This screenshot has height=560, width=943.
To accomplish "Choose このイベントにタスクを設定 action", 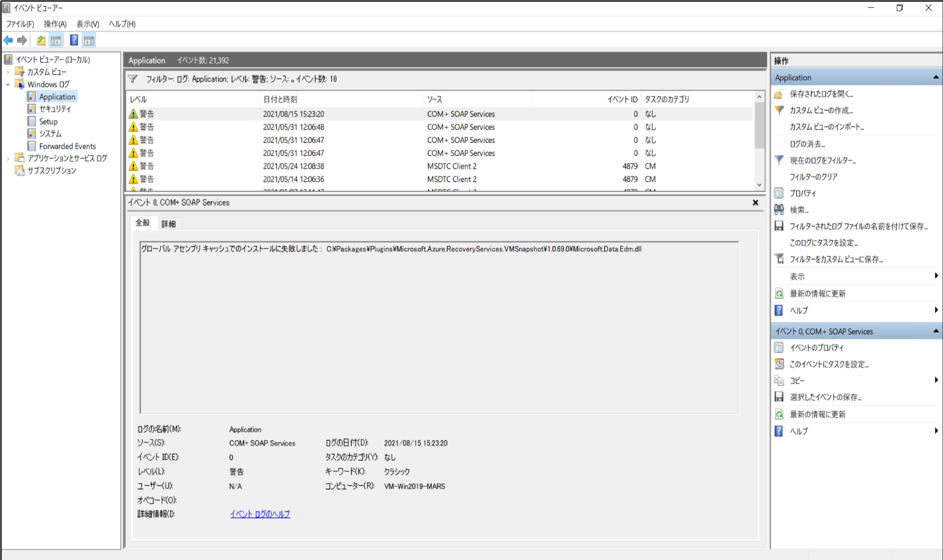I will pyautogui.click(x=829, y=364).
